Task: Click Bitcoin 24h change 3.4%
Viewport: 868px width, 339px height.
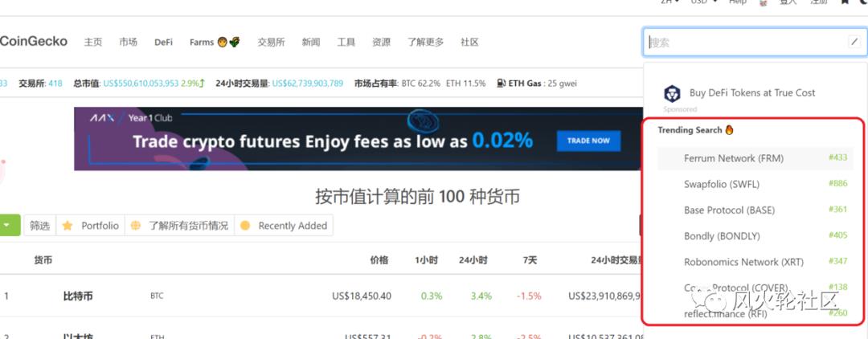Action: 481,296
